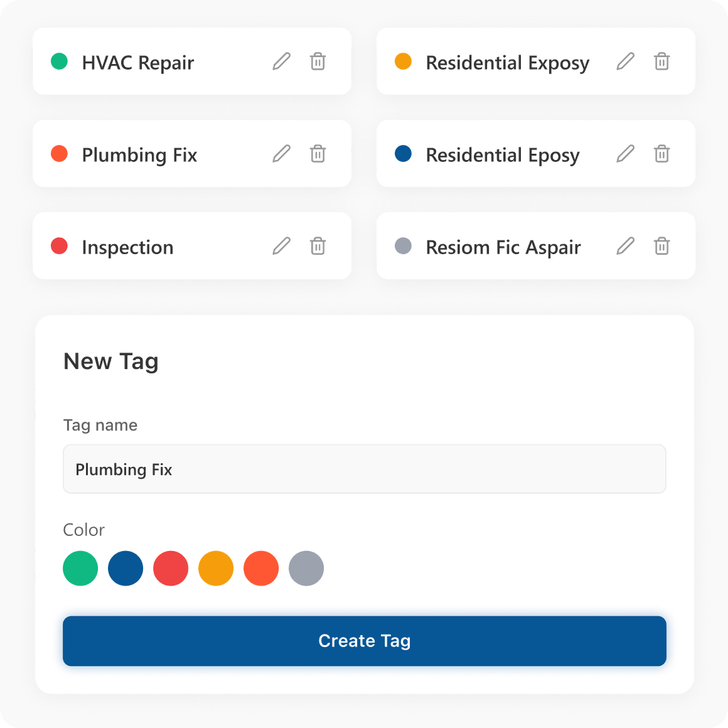728x728 pixels.
Task: Edit the Residential Eposy tag
Action: click(626, 154)
